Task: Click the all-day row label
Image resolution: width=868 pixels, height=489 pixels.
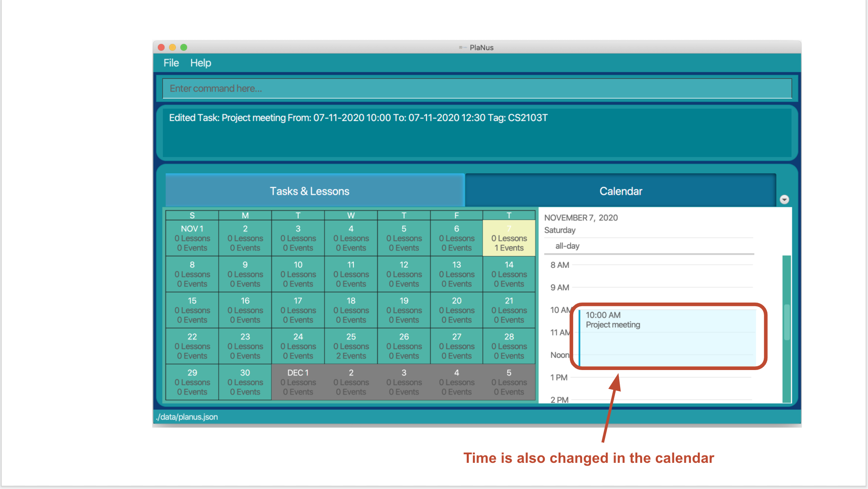Action: pyautogui.click(x=567, y=246)
